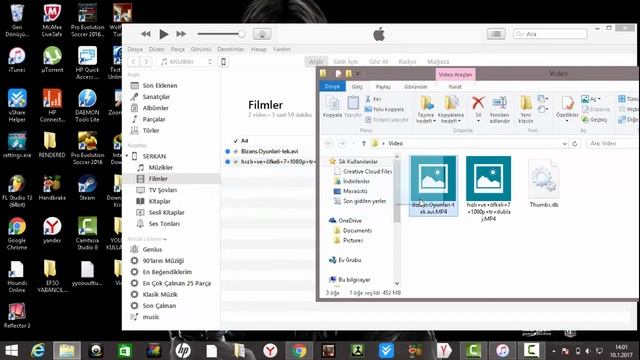The width and height of the screenshot is (640, 360).
Task: Open the Paylaş tab in Explorer ribbon
Action: coord(383,87)
